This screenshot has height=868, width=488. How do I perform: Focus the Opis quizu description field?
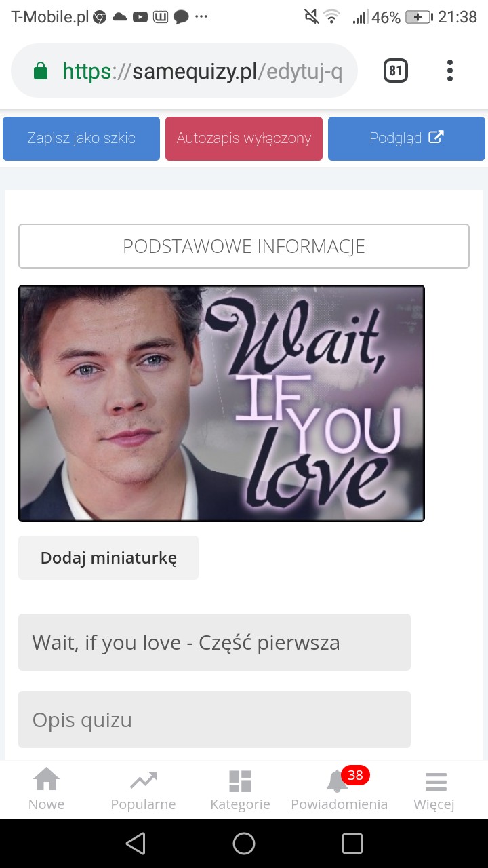tap(214, 719)
